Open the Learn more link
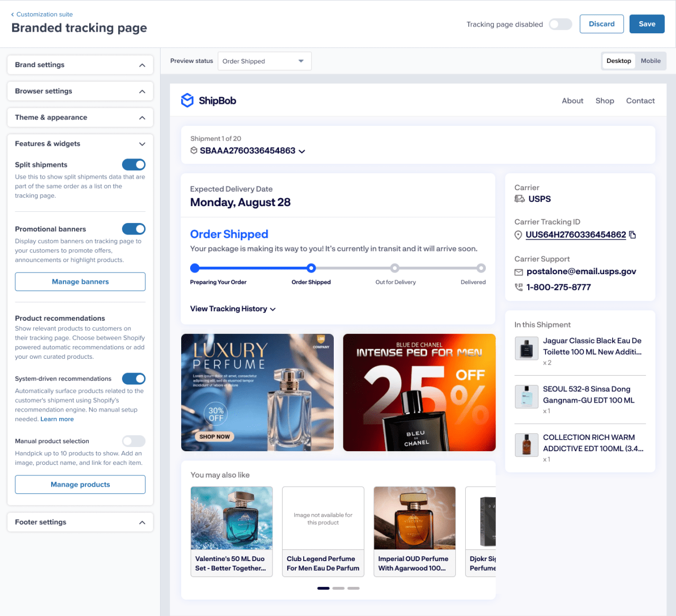Image resolution: width=676 pixels, height=616 pixels. pyautogui.click(x=57, y=419)
